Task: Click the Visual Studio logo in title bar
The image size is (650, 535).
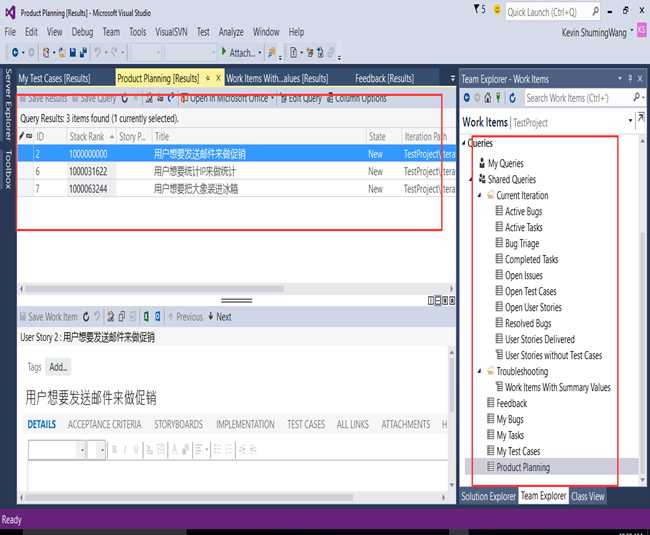Action: (x=10, y=12)
